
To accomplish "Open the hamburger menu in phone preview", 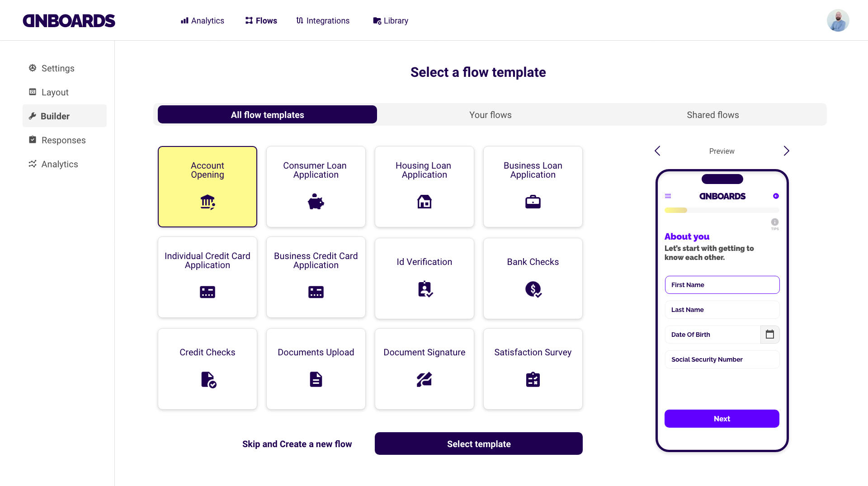I will pos(668,196).
